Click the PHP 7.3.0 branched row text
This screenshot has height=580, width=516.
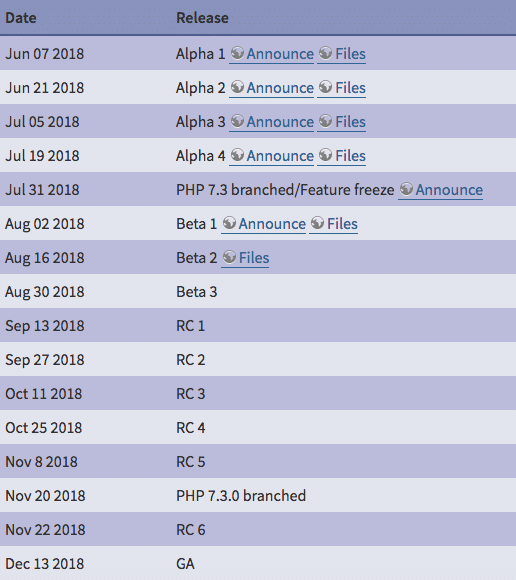241,496
